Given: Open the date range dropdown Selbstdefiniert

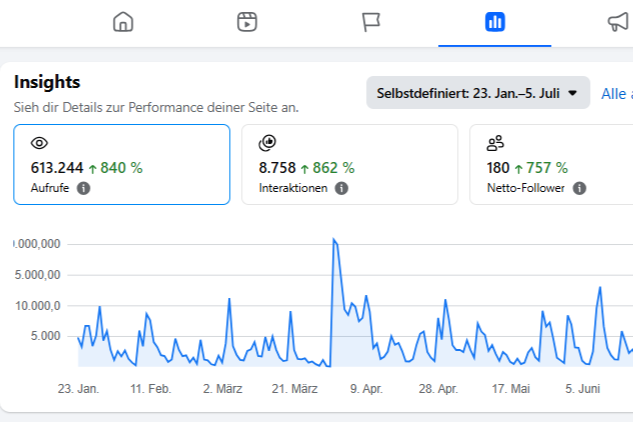Looking at the screenshot, I should click(478, 93).
